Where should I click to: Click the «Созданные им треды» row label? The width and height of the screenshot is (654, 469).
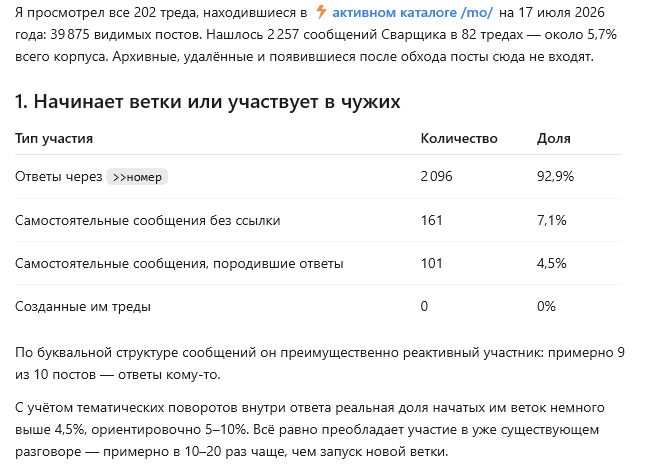pyautogui.click(x=83, y=307)
